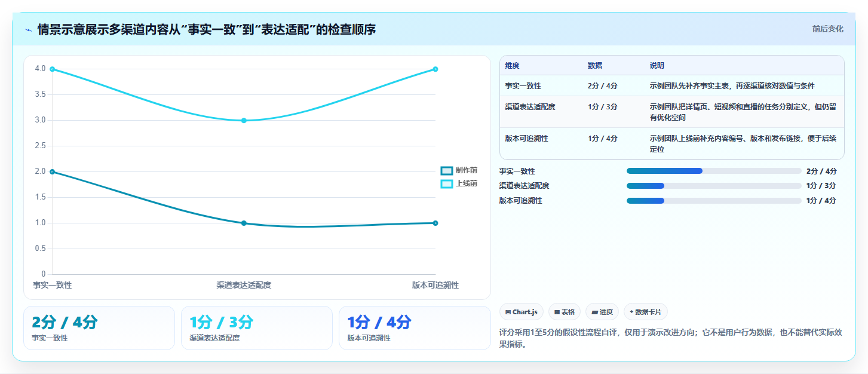Click the 进度 tag chip
This screenshot has width=868, height=374.
coord(602,312)
